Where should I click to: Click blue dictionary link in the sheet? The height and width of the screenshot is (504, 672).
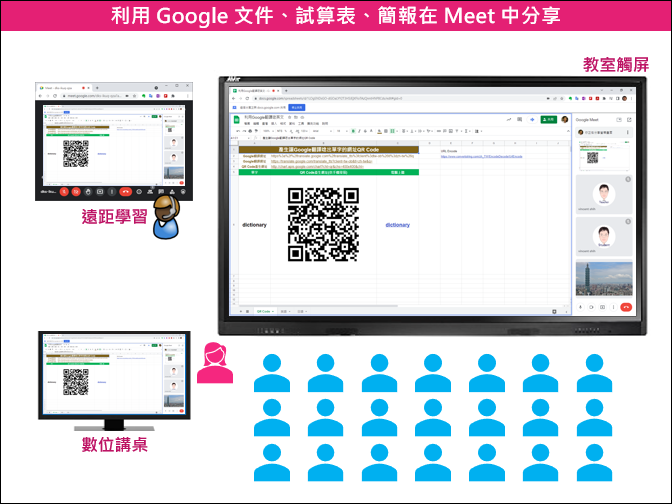[397, 225]
